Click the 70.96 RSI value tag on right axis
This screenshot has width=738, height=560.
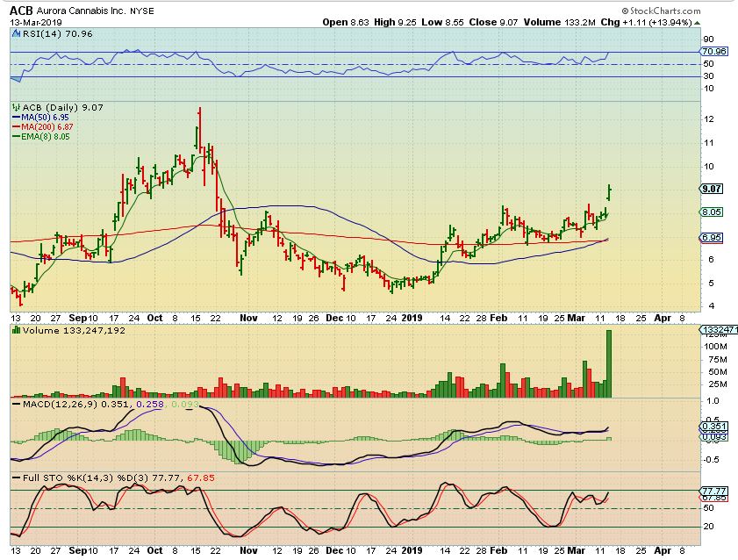click(x=714, y=52)
